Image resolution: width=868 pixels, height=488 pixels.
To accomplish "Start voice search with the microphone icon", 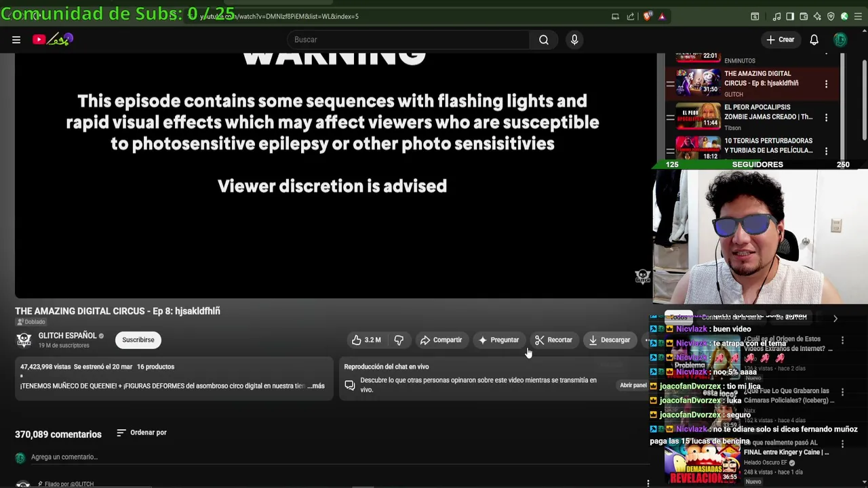I will pos(574,40).
